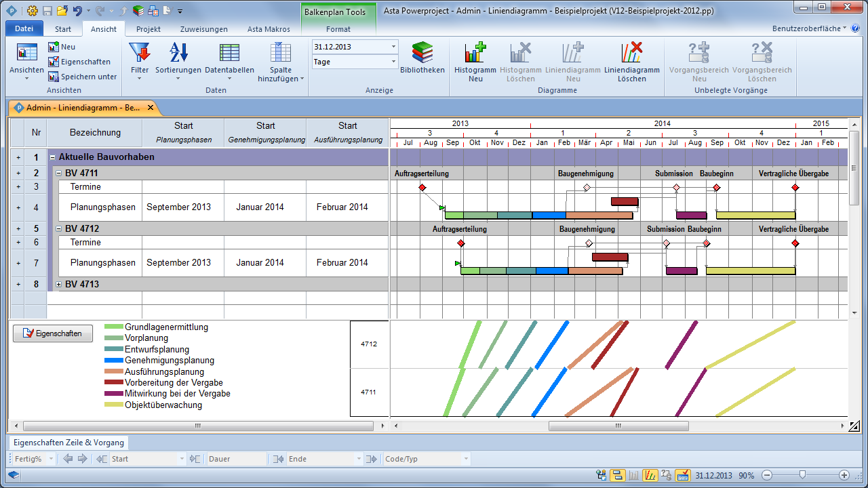Open the Fertig% dropdown
The height and width of the screenshot is (488, 868).
(51, 459)
